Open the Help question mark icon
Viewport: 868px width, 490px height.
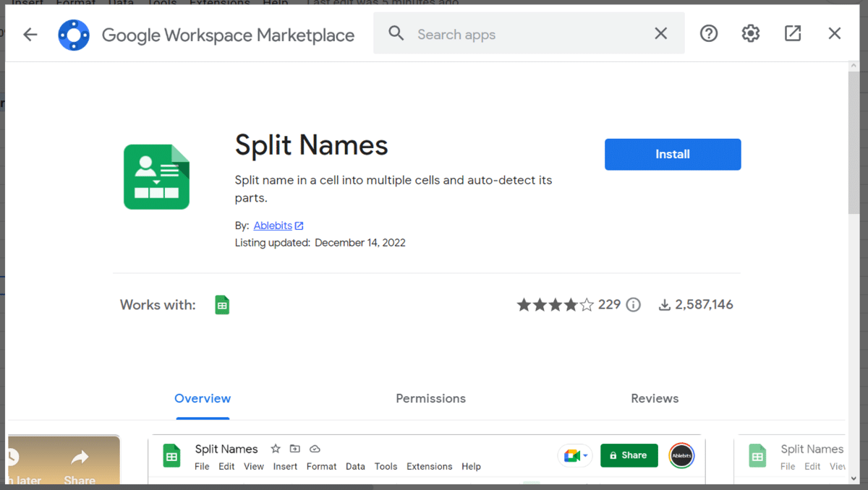709,33
